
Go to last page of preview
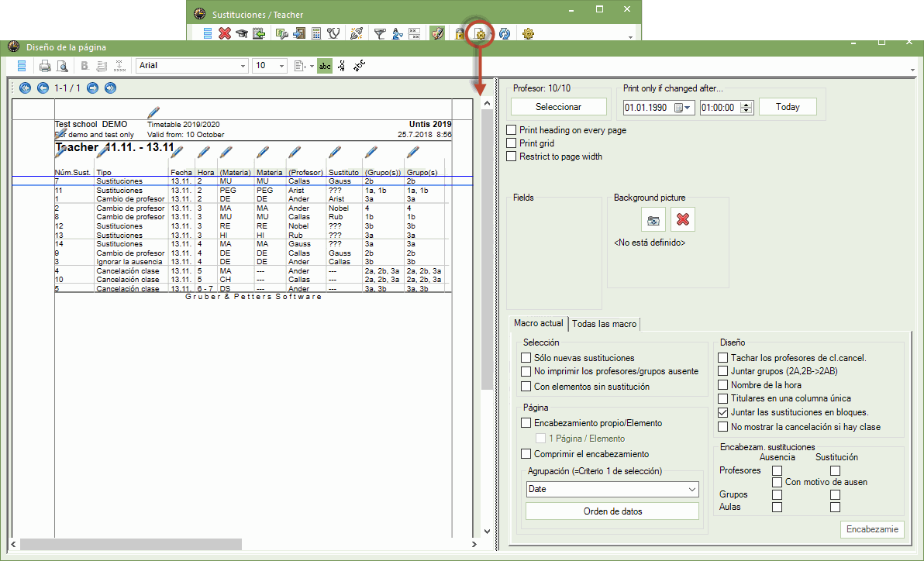(x=110, y=88)
